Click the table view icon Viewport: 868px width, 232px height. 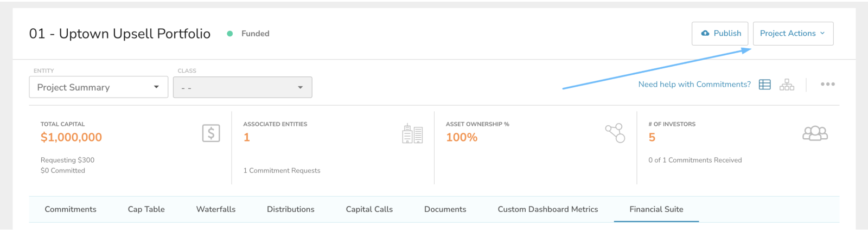pyautogui.click(x=764, y=85)
